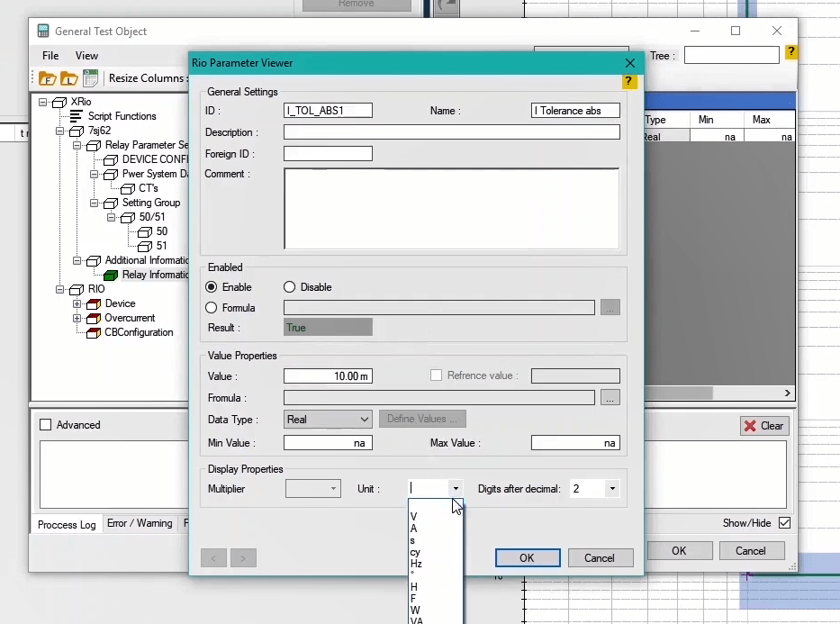Screen dimensions: 840x624
Task: Click the red X Clear button
Action: point(763,426)
